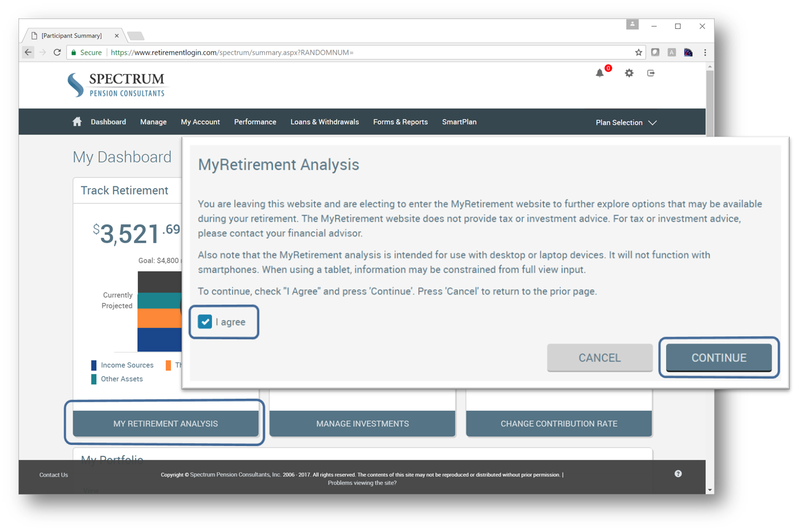This screenshot has height=532, width=796.
Task: Open the Dashboard menu item
Action: (108, 122)
